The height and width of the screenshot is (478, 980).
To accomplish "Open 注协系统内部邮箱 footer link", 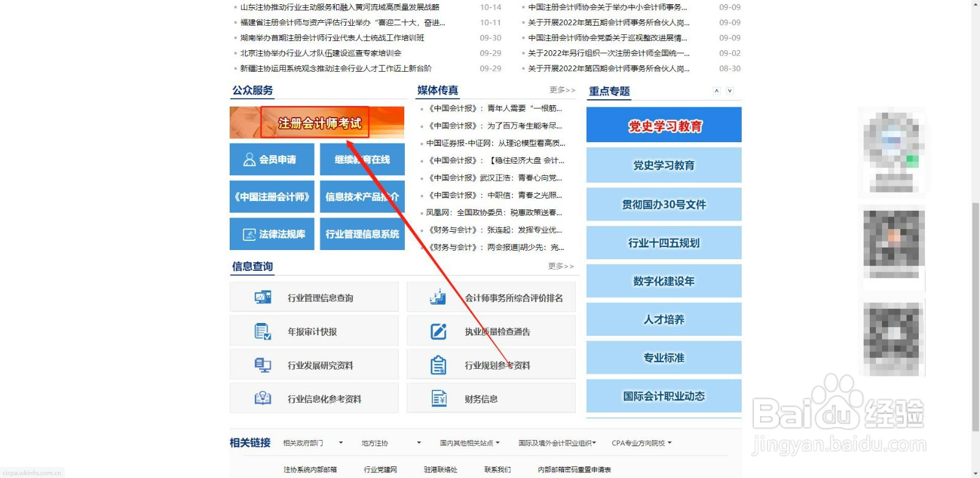I will click(x=310, y=469).
